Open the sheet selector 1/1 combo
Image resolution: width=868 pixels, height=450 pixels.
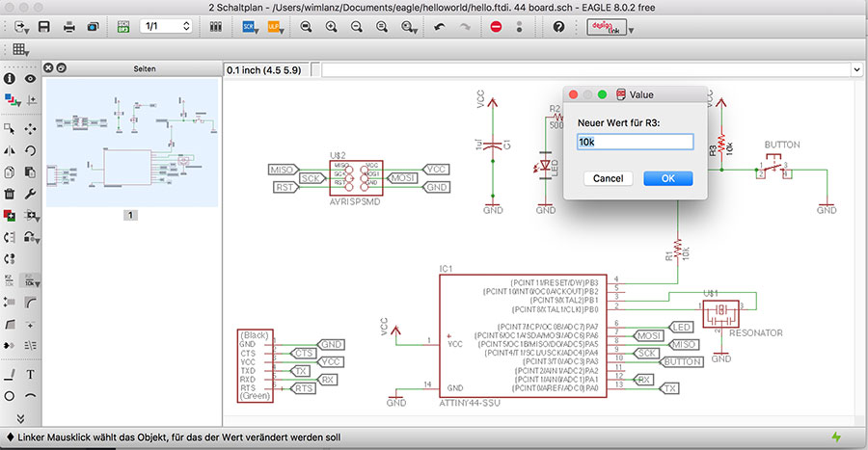(166, 26)
